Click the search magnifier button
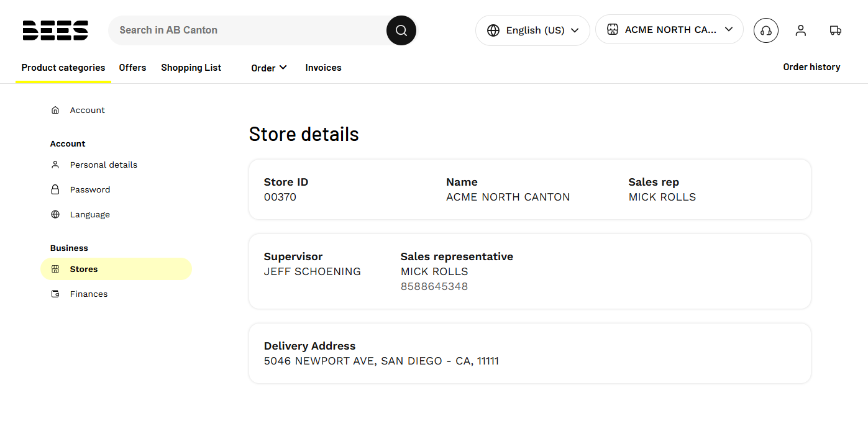The height and width of the screenshot is (444, 868). 401,30
